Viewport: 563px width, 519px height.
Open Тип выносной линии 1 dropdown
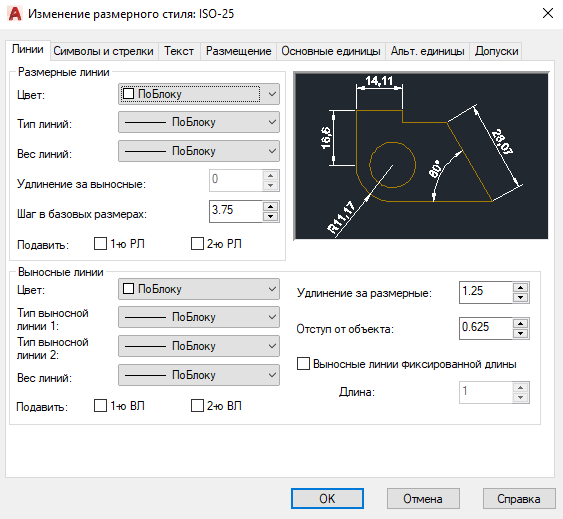(x=199, y=317)
